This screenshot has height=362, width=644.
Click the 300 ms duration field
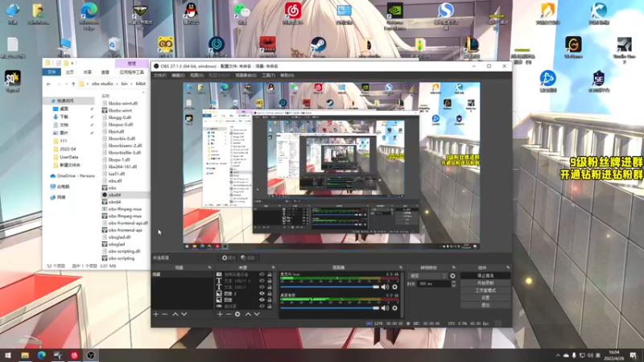pyautogui.click(x=434, y=284)
